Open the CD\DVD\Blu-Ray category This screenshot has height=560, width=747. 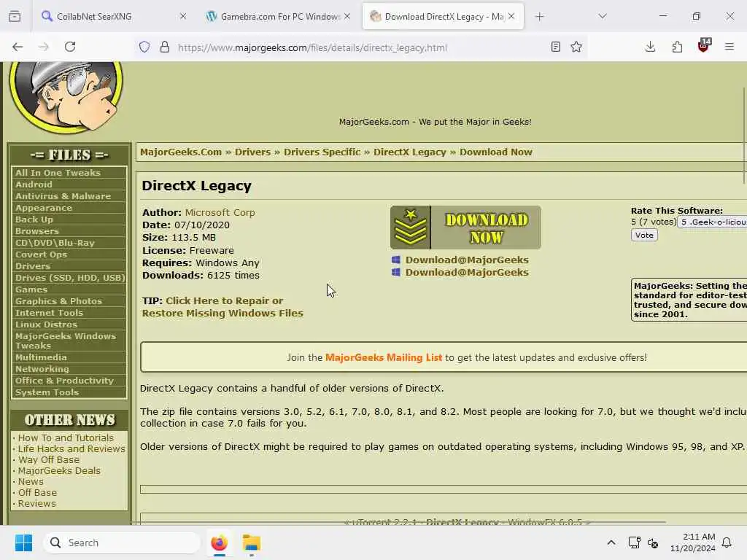click(x=55, y=243)
